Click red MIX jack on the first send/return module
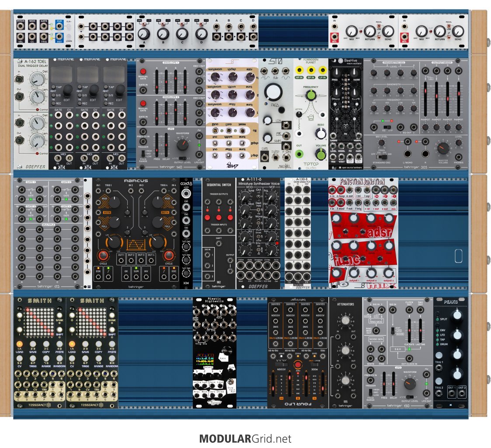Screen dimensions: 491x448 tap(334, 38)
